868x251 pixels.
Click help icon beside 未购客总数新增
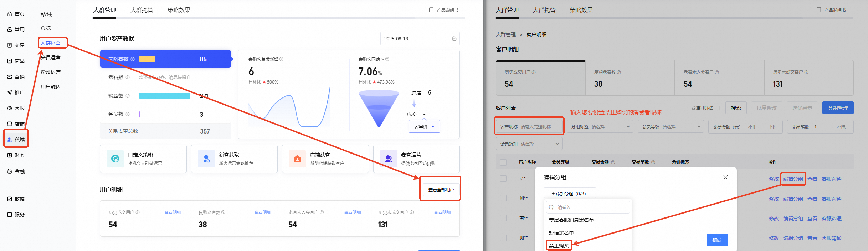click(x=281, y=59)
